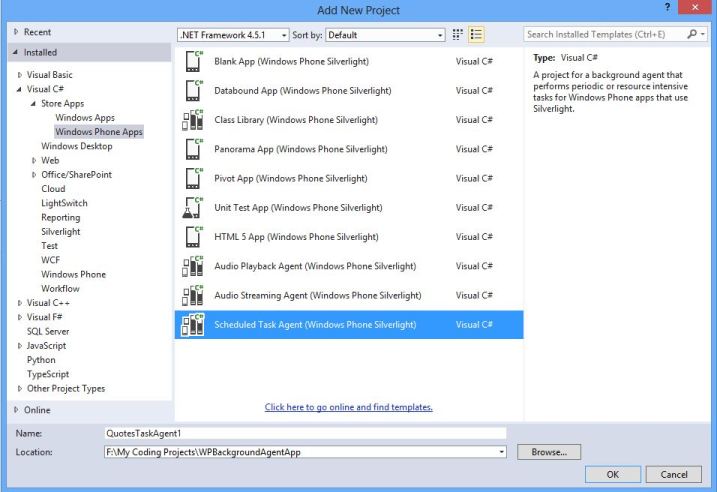The width and height of the screenshot is (717, 492).
Task: Select the Reporting category
Action: (60, 217)
